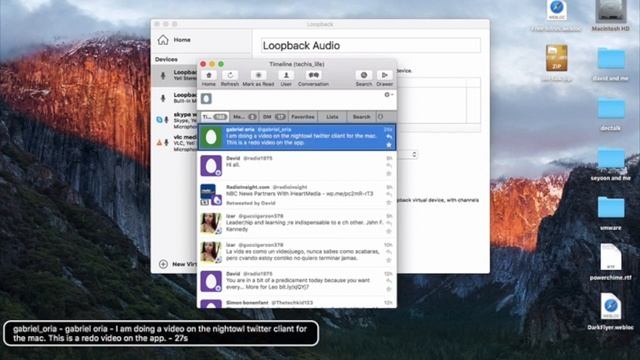Switch to the Search tab
The width and height of the screenshot is (640, 360).
coord(361,117)
